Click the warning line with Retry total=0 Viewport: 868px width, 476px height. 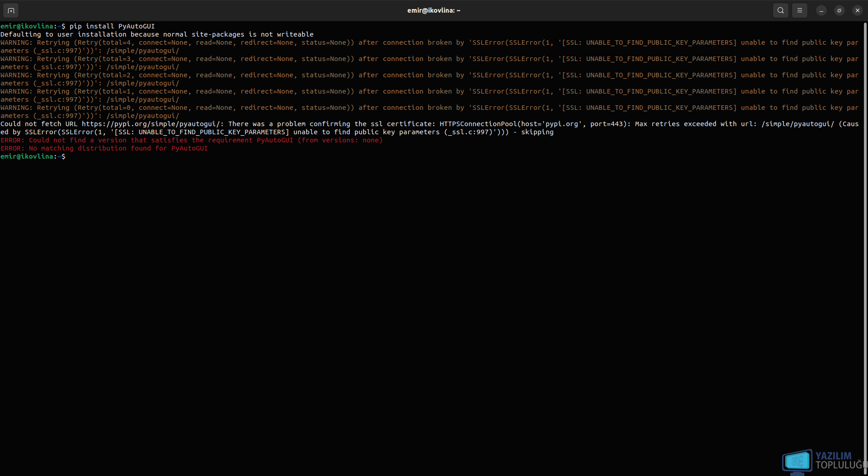tap(429, 112)
